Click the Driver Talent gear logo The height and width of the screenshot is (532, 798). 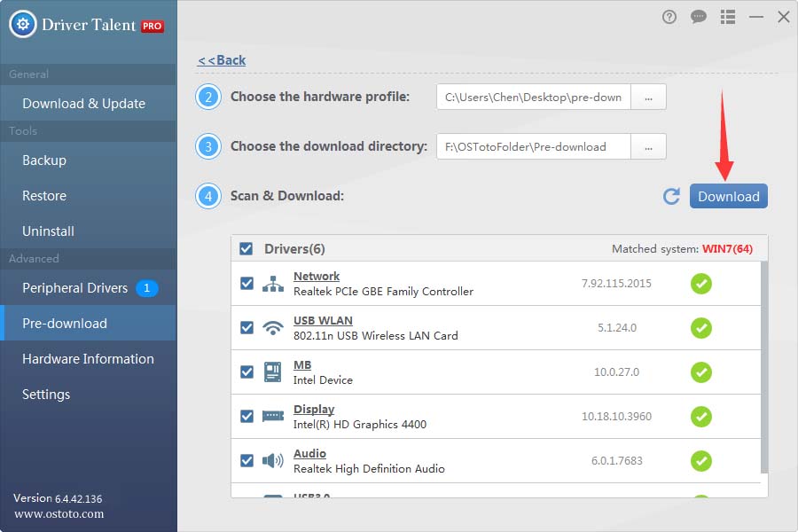point(23,24)
